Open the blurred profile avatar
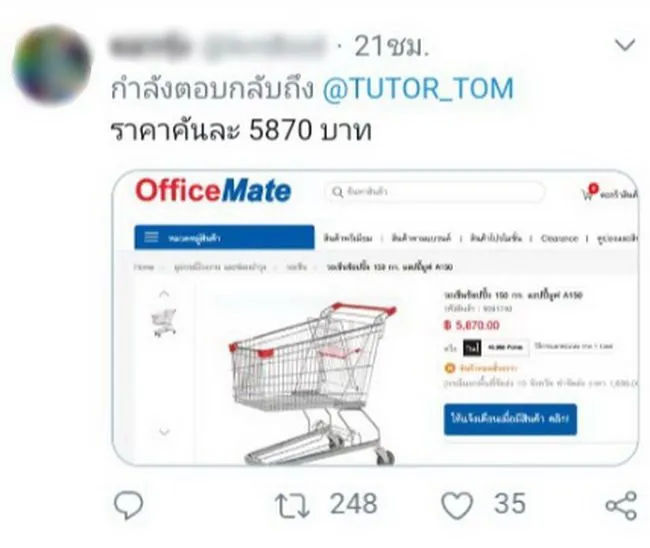The image size is (650, 548). coord(52,64)
